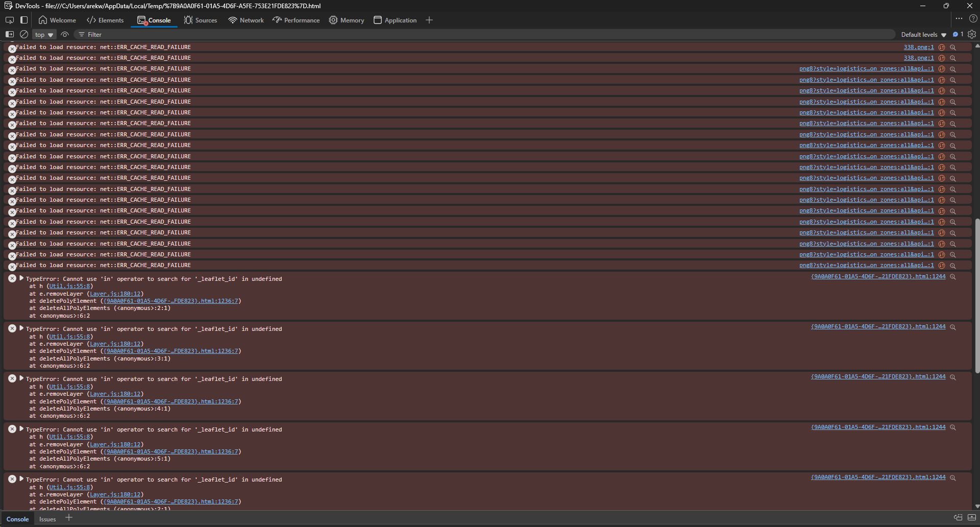Open console settings gear
This screenshot has width=980, height=527.
coord(972,34)
